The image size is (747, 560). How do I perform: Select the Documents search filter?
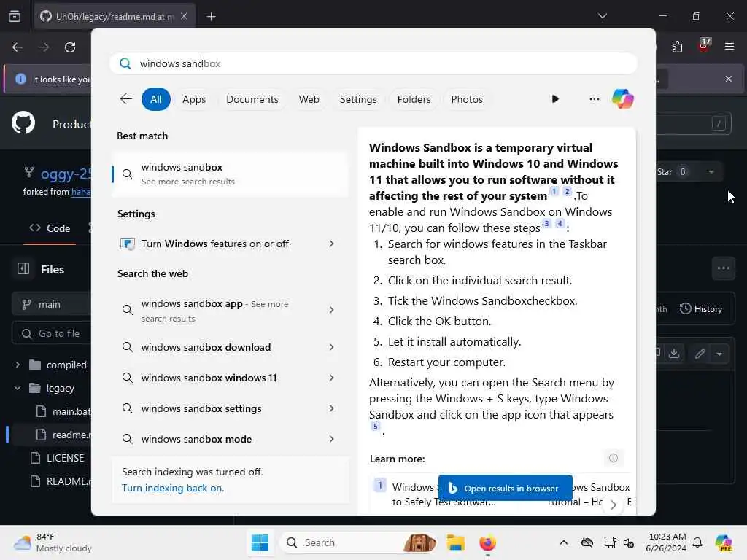[252, 99]
